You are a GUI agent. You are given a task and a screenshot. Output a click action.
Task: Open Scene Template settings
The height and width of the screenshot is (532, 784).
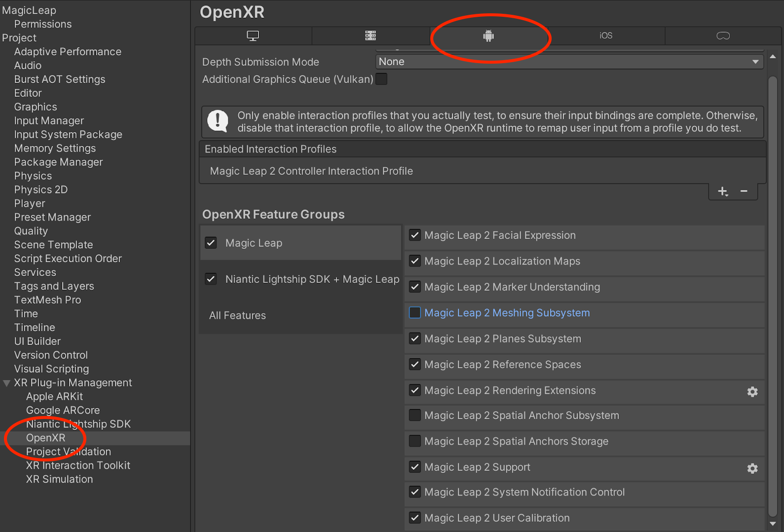tap(53, 245)
